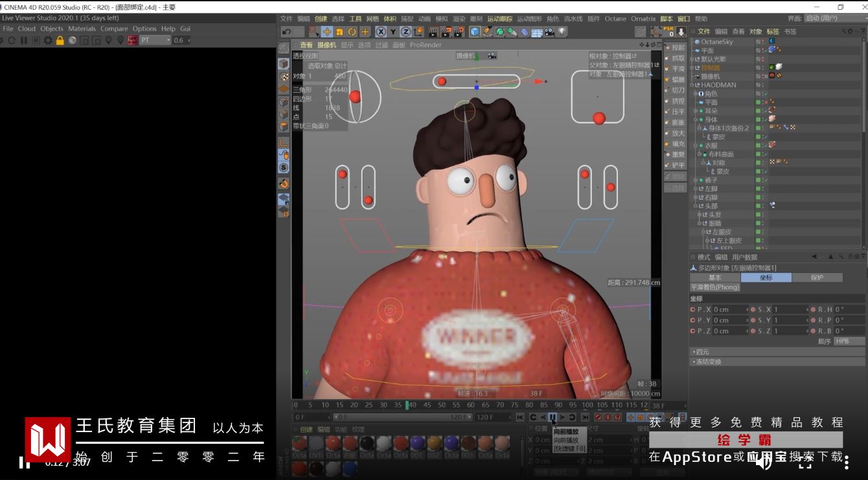Open the 文件 menu in main menu bar
This screenshot has height=480, width=868.
pyautogui.click(x=286, y=19)
